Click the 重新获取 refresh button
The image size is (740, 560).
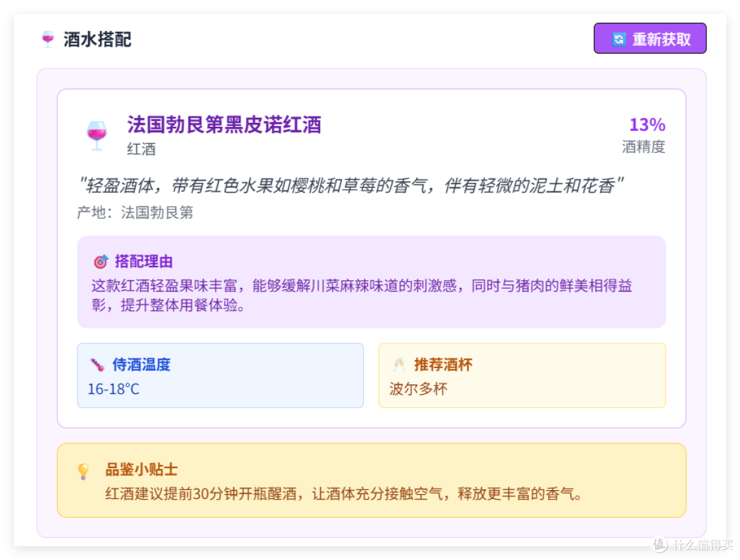coord(650,38)
